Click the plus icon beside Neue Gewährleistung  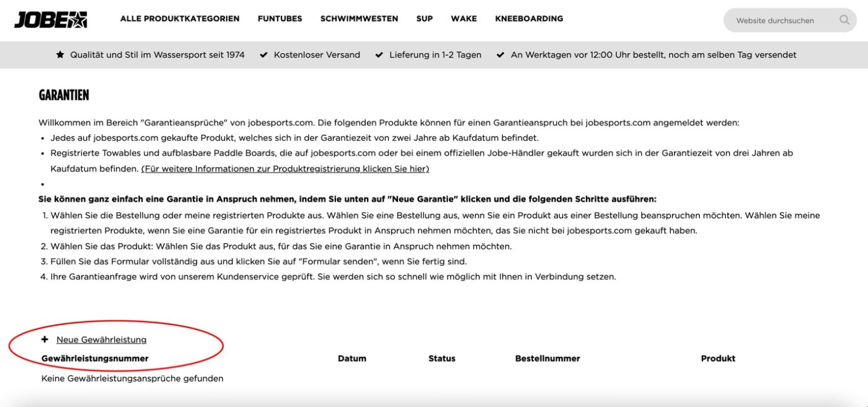(x=45, y=339)
